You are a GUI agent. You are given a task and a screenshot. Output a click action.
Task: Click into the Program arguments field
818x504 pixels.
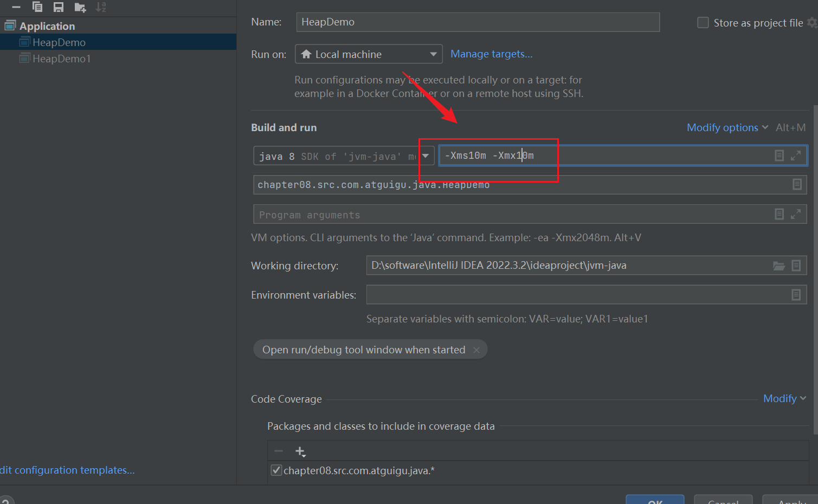(510, 215)
